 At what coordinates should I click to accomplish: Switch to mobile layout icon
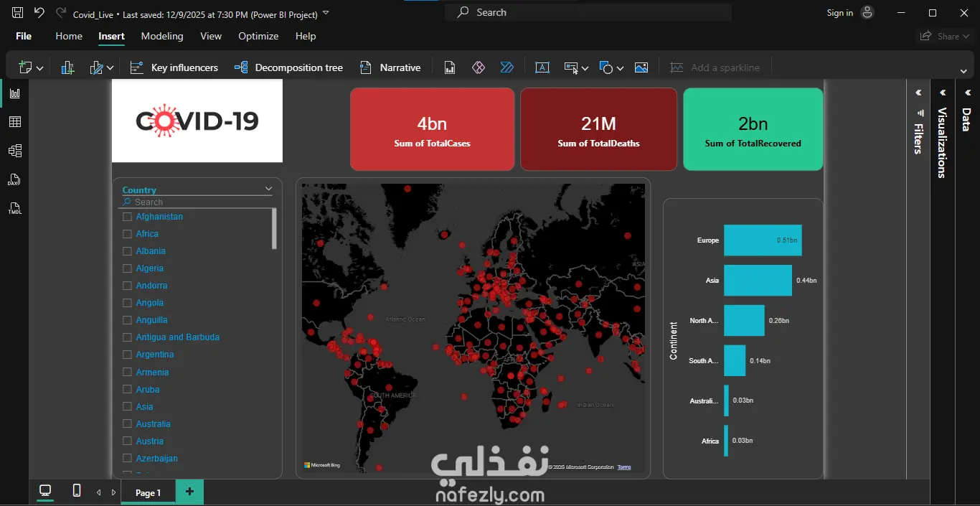77,490
